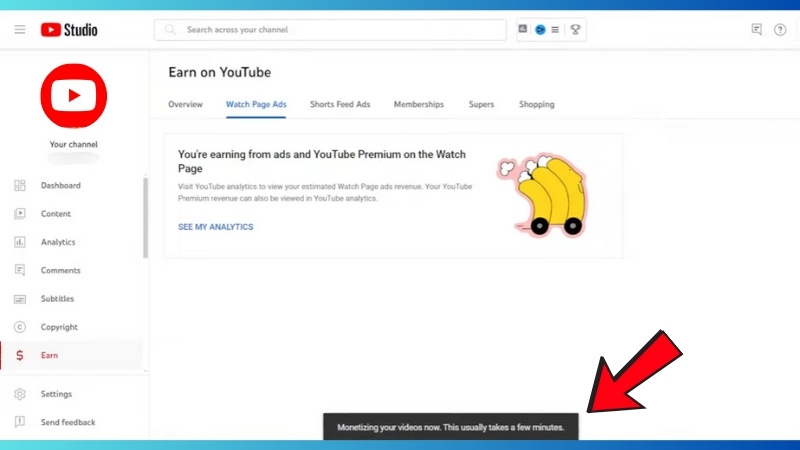Click the channel search input field
Screen dimensions: 800x450
click(x=340, y=30)
